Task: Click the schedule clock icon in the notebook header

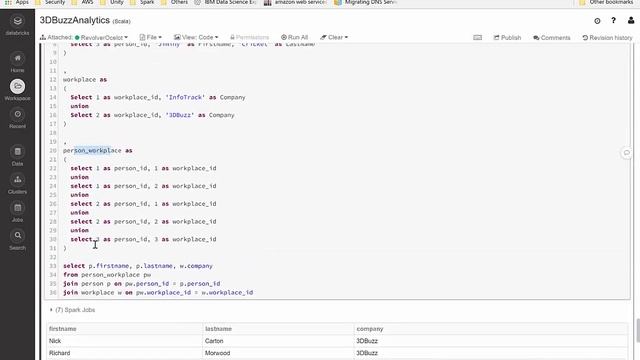Action: pos(597,21)
